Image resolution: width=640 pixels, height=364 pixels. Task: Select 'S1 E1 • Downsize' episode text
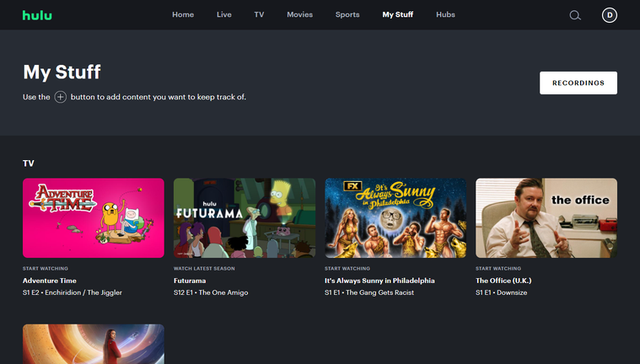501,292
